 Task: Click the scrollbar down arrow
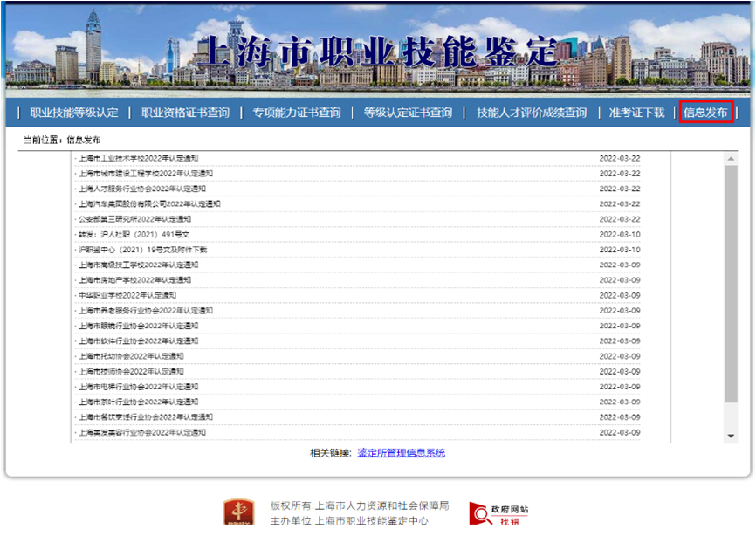coord(731,435)
